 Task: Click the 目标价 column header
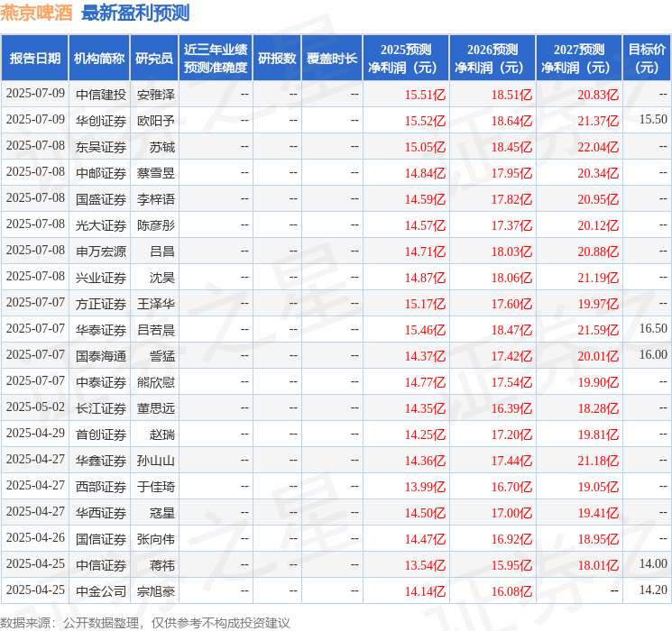pos(647,58)
